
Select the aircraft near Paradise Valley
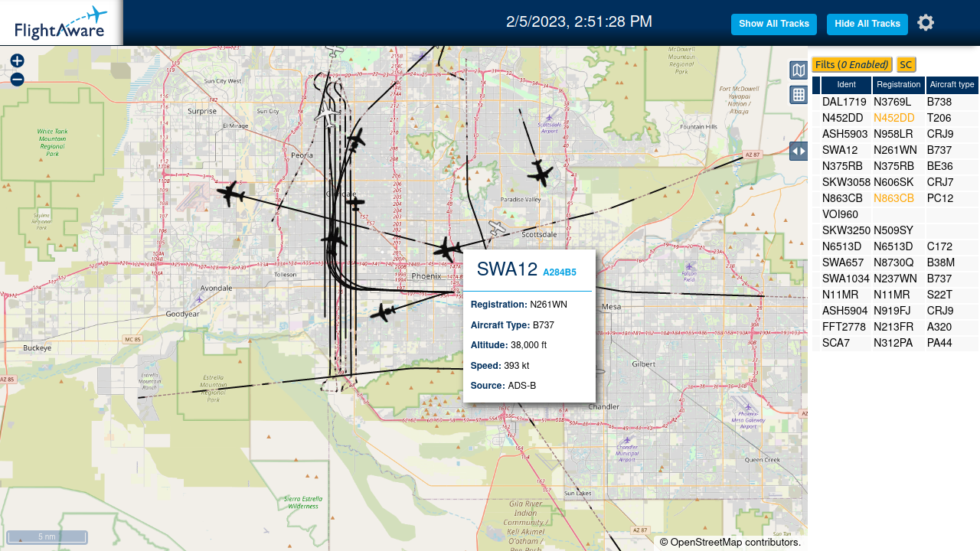point(541,173)
